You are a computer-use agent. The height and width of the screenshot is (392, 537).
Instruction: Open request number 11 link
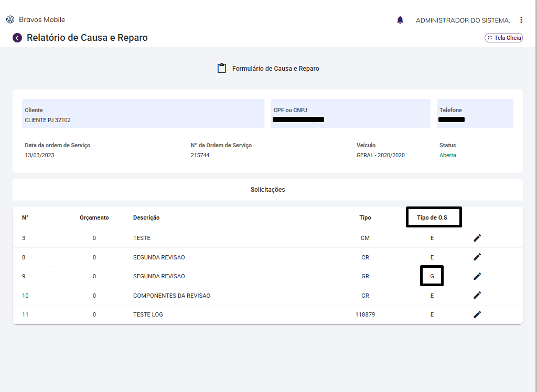(25, 314)
